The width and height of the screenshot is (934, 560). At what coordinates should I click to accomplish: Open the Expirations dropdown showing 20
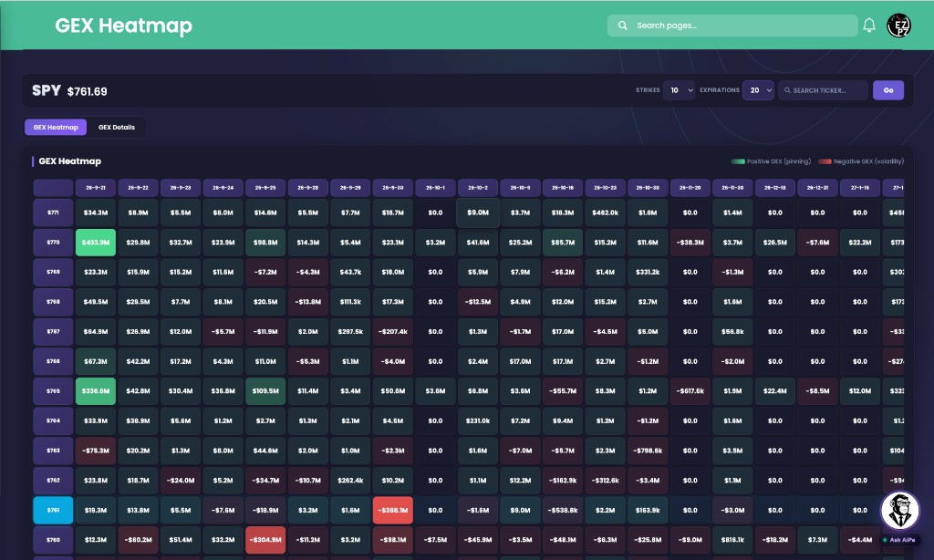[x=758, y=90]
